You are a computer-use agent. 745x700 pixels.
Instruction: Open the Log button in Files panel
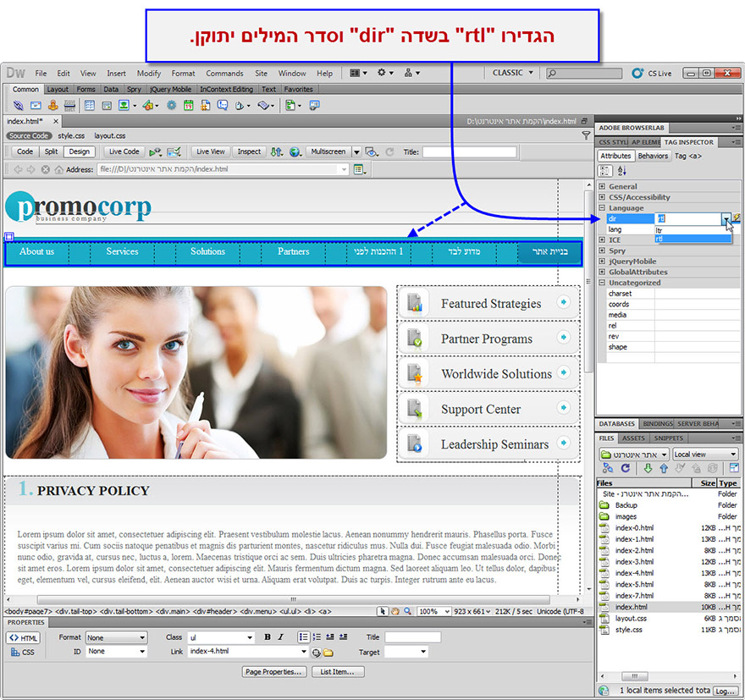[726, 691]
